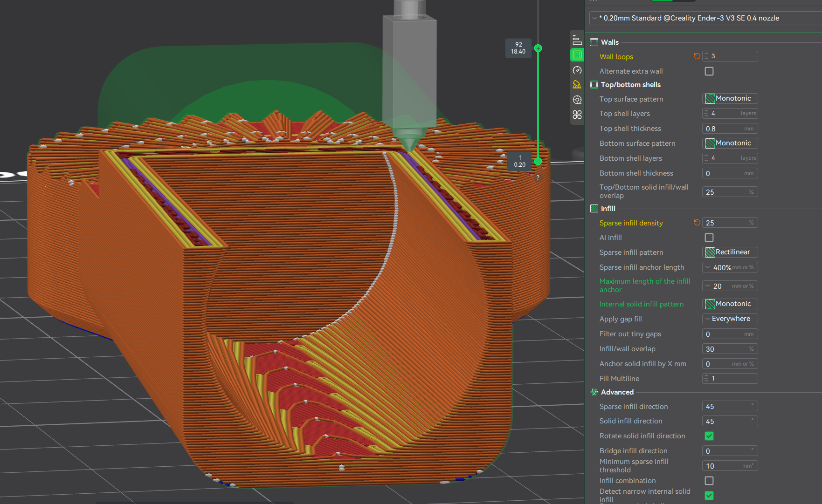This screenshot has width=822, height=504.
Task: Click the Internal solid infill pattern label
Action: coord(641,304)
